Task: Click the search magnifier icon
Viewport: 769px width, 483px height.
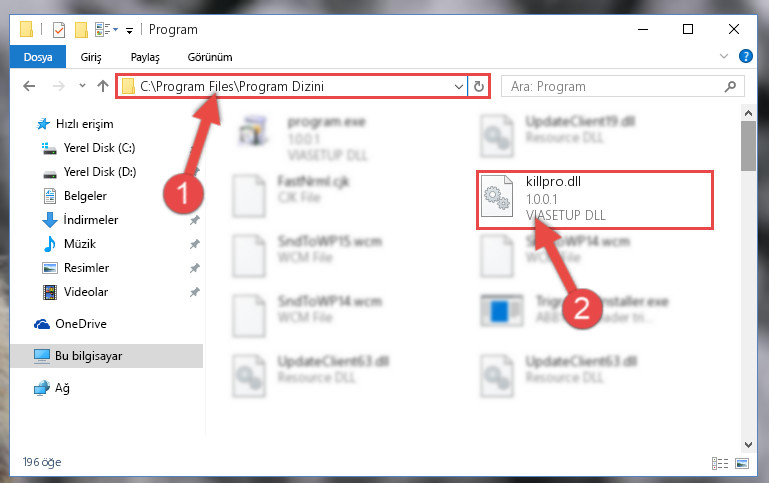Action: [730, 87]
